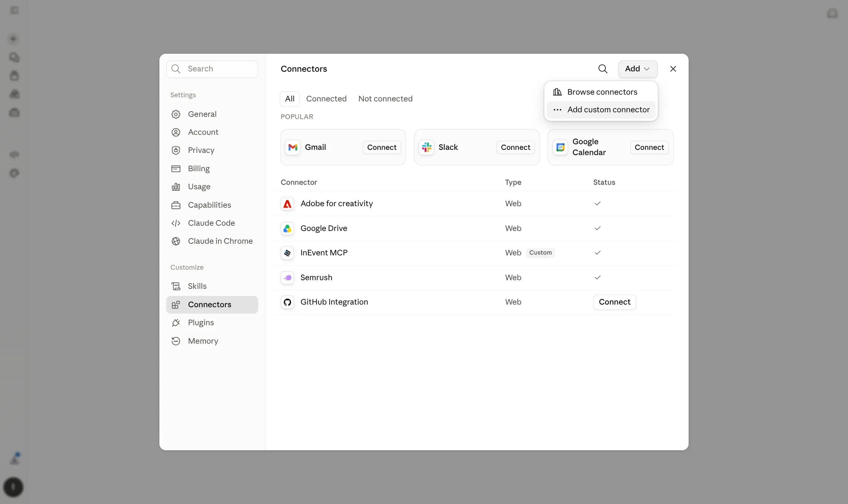Viewport: 848px width, 504px height.
Task: Click the Google Drive status checkmark
Action: 598,228
